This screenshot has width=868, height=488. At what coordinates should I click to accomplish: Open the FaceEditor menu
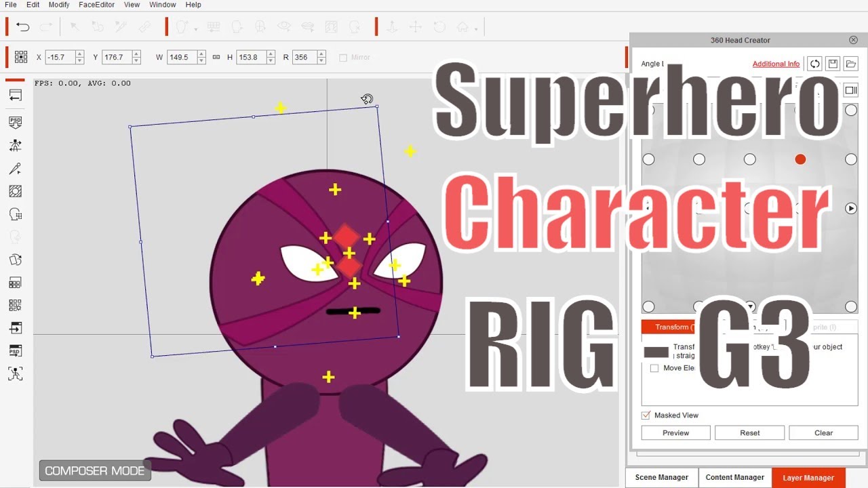point(97,5)
